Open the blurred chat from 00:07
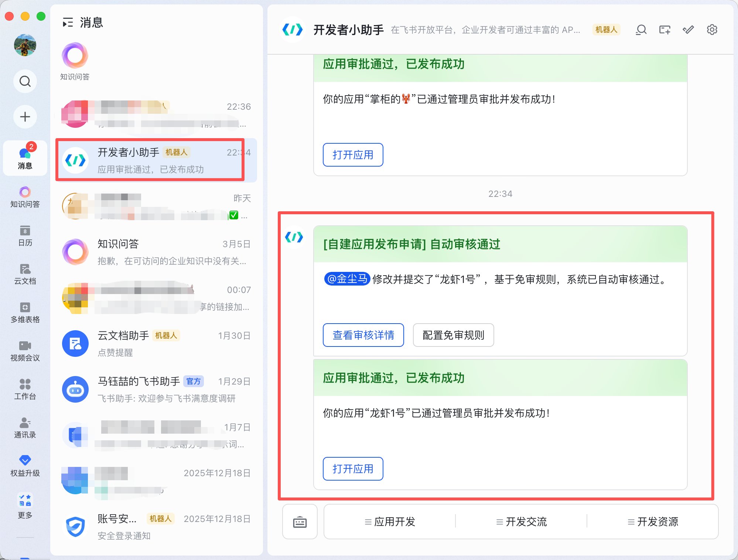 [156, 298]
